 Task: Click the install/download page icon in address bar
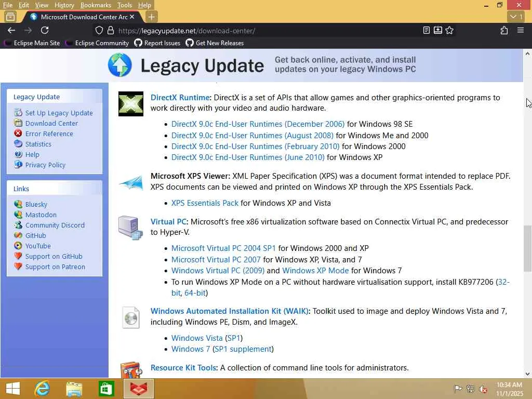(x=438, y=30)
